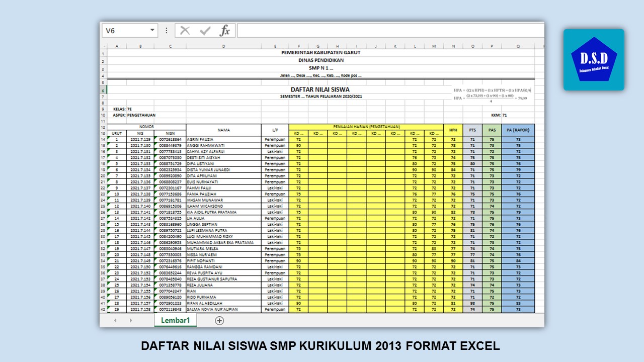Select column F header
644x362 pixels.
pyautogui.click(x=299, y=46)
